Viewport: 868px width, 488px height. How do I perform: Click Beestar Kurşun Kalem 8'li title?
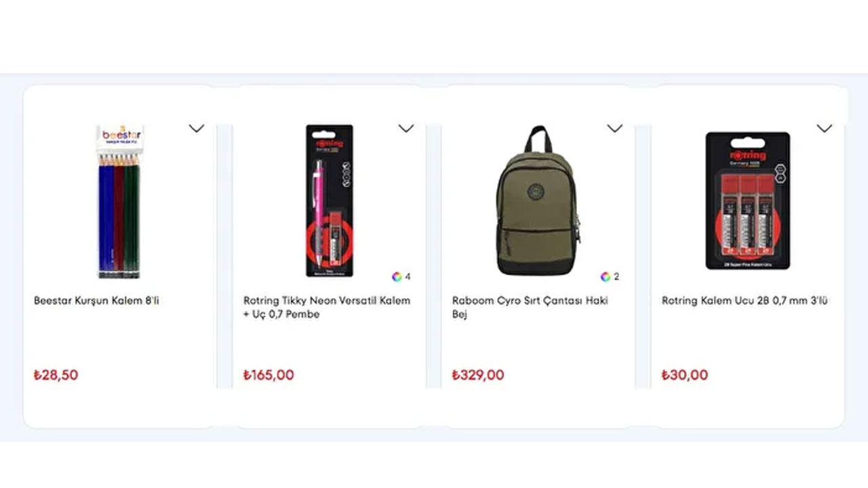[96, 301]
